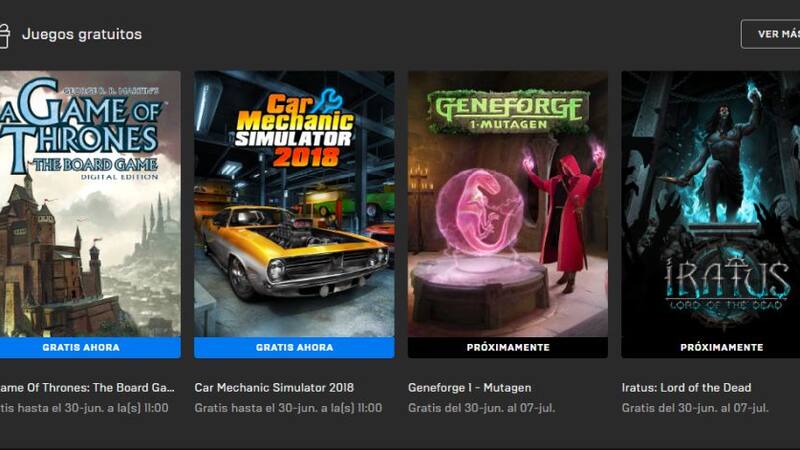Viewport: 800px width, 450px height.
Task: Click the Juegos gratuitos section heading
Action: click(82, 34)
